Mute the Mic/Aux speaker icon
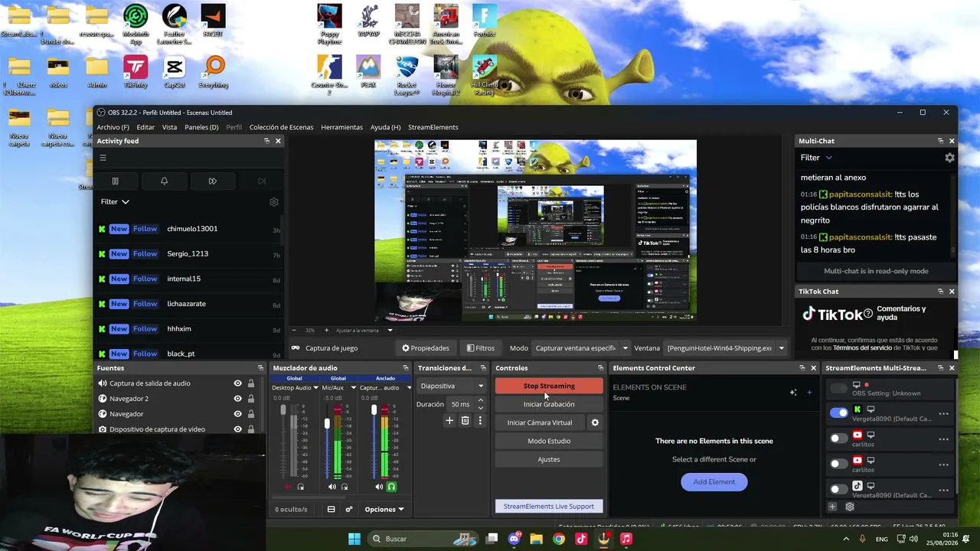Viewport: 980px width, 551px height. pos(332,487)
